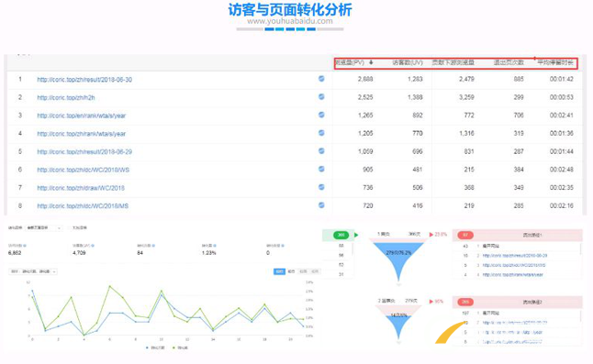593x364 pixels.
Task: Click the green arrow beside the 366 badge
Action: click(x=356, y=235)
